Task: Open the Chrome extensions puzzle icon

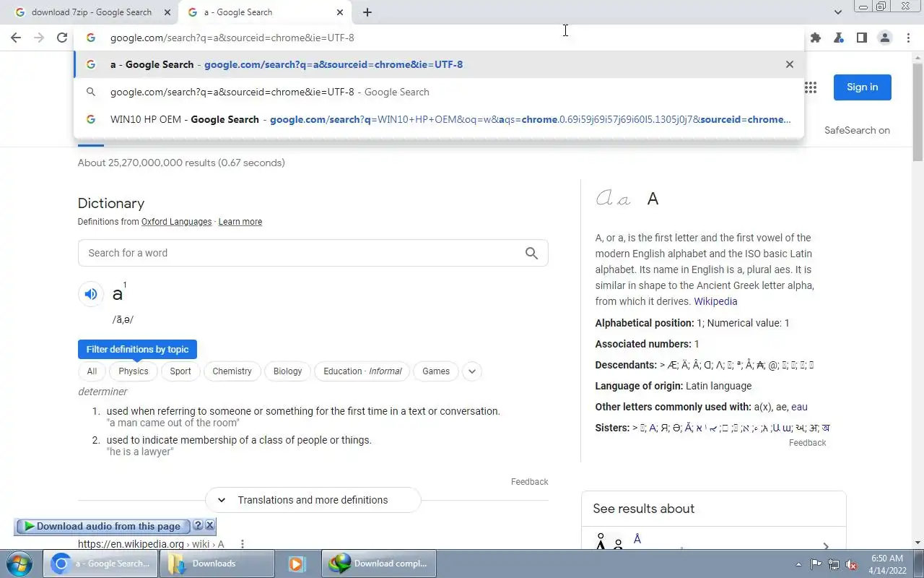Action: pos(816,38)
